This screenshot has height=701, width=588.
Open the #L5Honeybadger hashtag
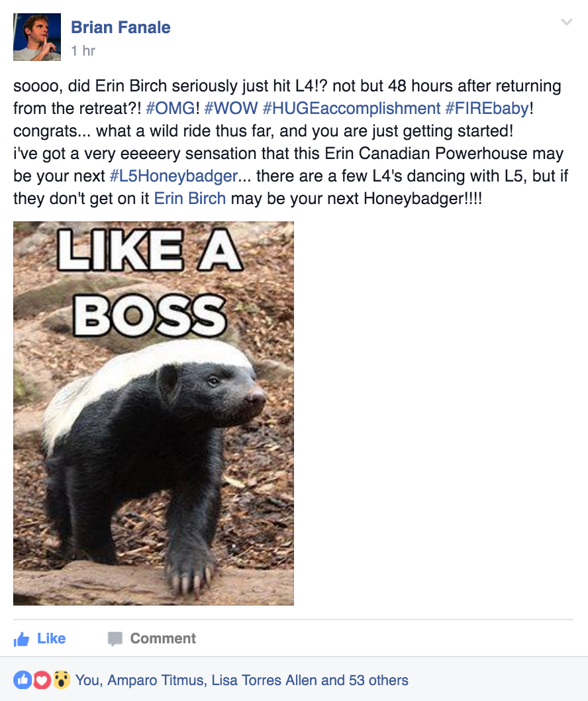[173, 176]
